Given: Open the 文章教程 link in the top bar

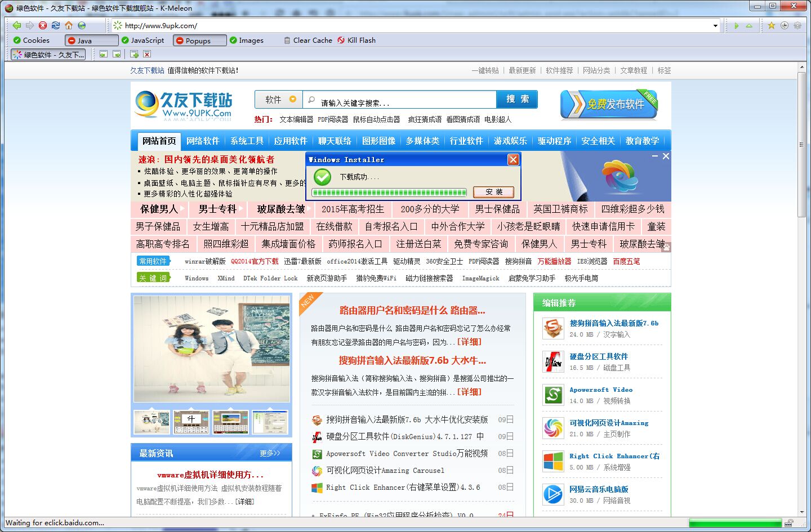Looking at the screenshot, I should tap(634, 70).
